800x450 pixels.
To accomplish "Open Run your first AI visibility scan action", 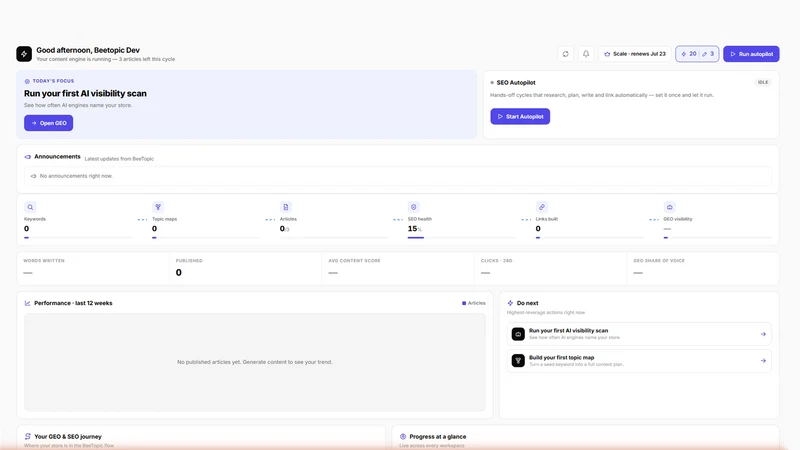I will tap(639, 334).
